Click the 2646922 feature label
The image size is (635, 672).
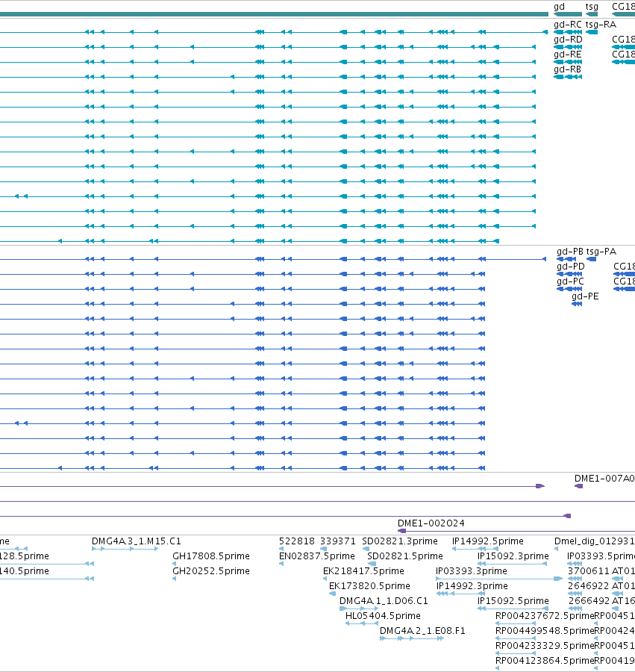tap(588, 586)
